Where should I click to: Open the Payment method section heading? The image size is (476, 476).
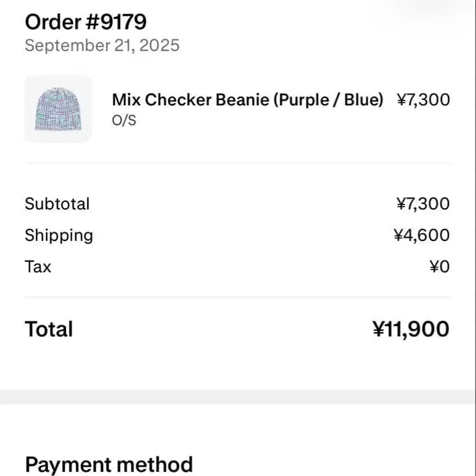pos(109,465)
